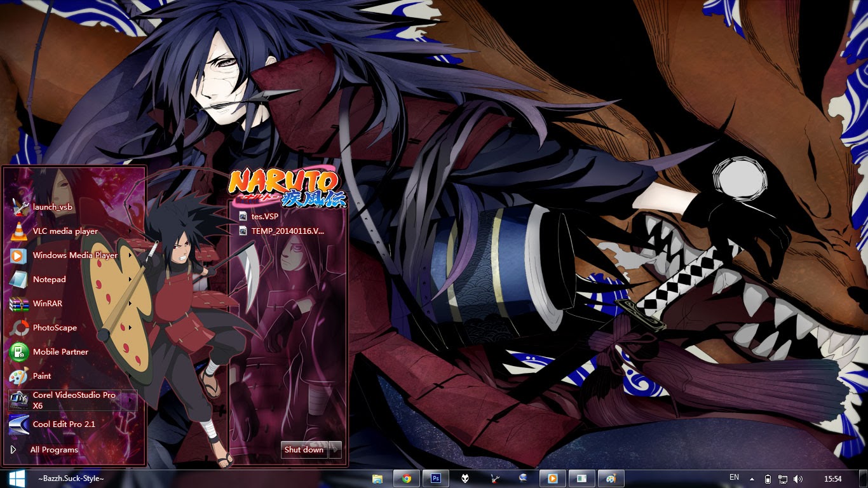
Task: Expand the Notepad recent files arrow
Action: click(x=130, y=280)
